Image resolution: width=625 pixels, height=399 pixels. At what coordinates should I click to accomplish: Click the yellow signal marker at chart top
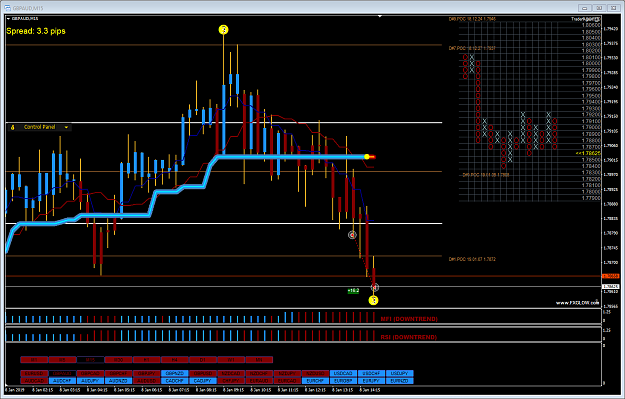pos(224,29)
